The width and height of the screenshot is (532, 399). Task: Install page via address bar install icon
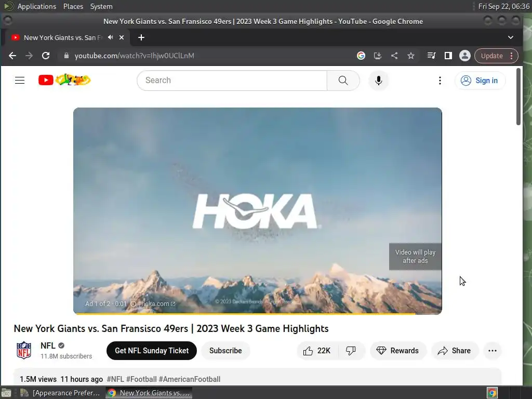point(378,56)
